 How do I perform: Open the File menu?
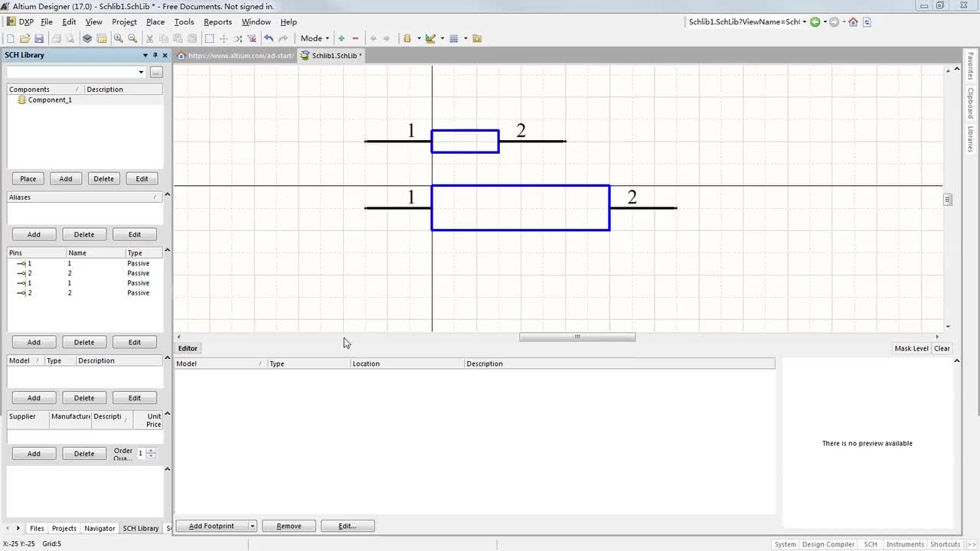tap(47, 22)
